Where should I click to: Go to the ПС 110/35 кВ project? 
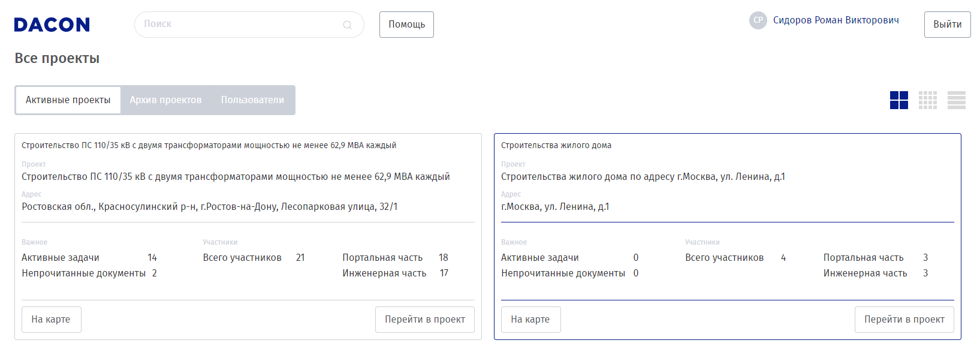(x=424, y=320)
